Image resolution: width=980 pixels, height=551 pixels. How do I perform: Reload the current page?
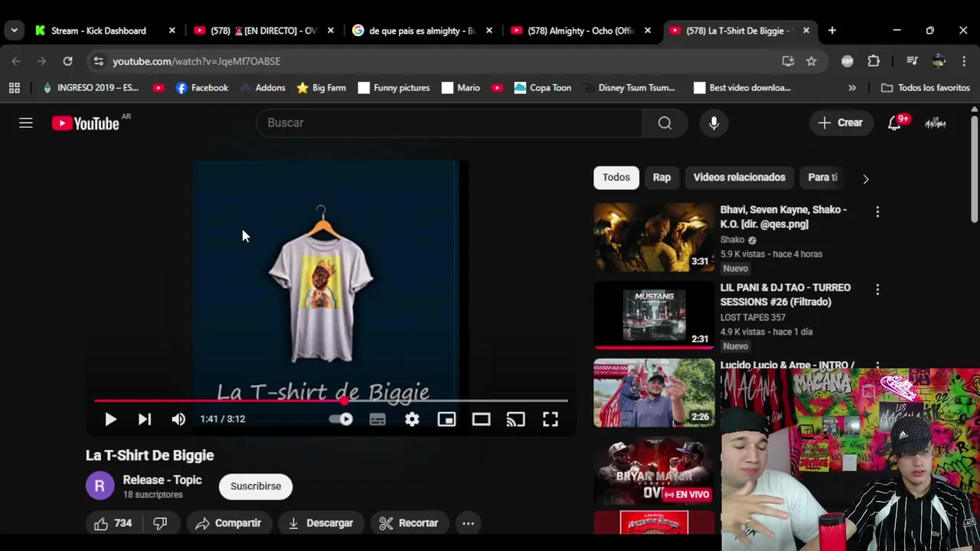(67, 61)
